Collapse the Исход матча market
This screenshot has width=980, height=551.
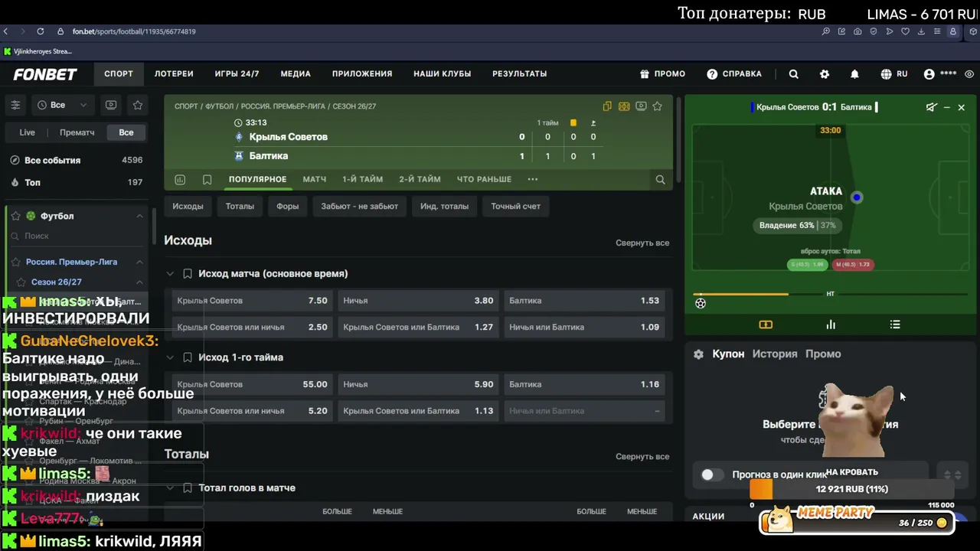click(169, 274)
